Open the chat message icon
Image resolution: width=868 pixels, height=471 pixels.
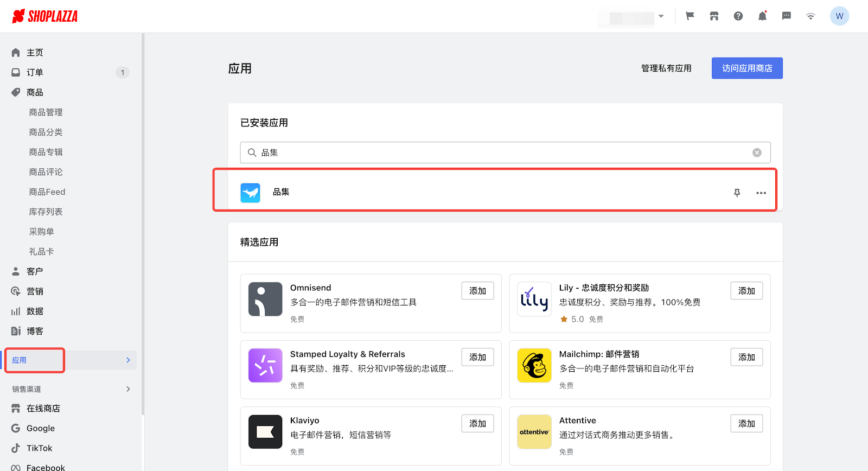point(787,16)
